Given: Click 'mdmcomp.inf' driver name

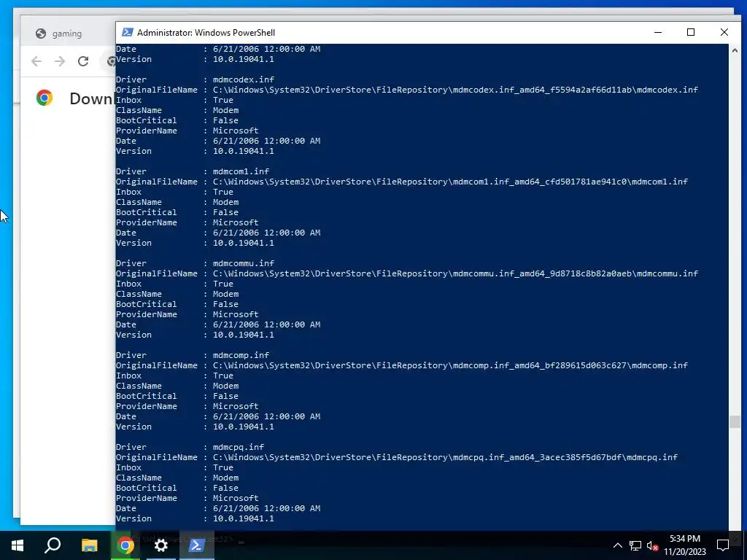Looking at the screenshot, I should pos(241,355).
